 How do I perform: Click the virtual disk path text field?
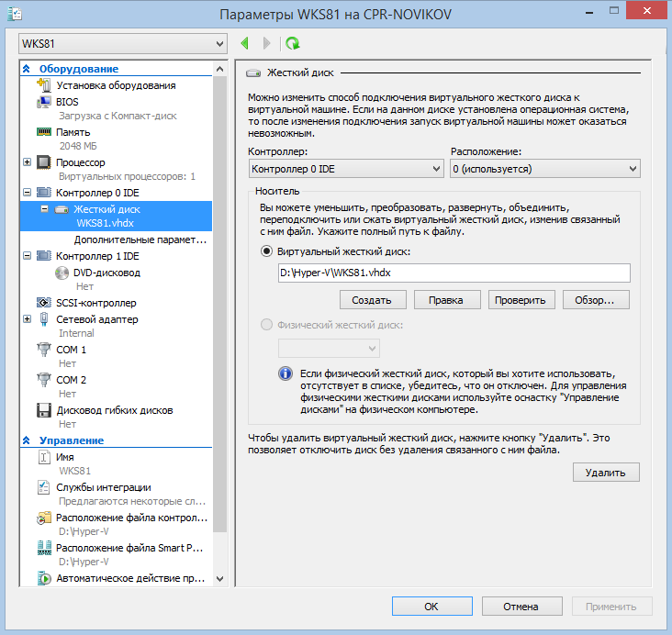click(454, 273)
